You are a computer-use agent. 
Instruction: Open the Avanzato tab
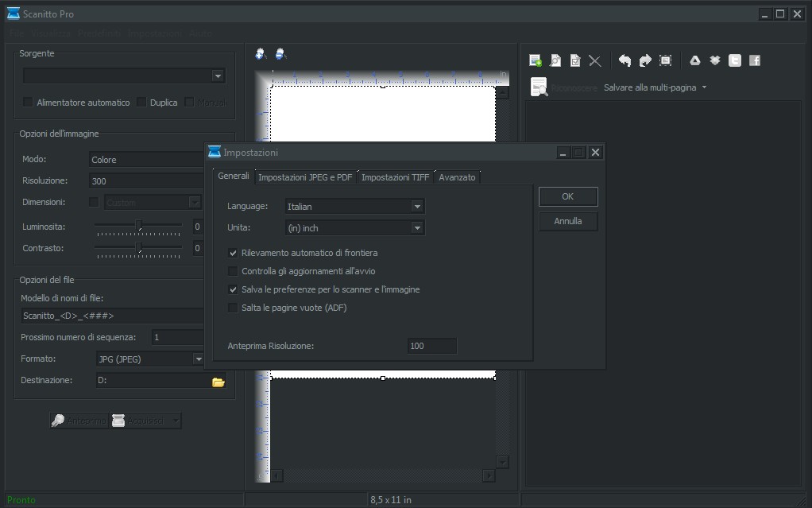click(x=457, y=177)
